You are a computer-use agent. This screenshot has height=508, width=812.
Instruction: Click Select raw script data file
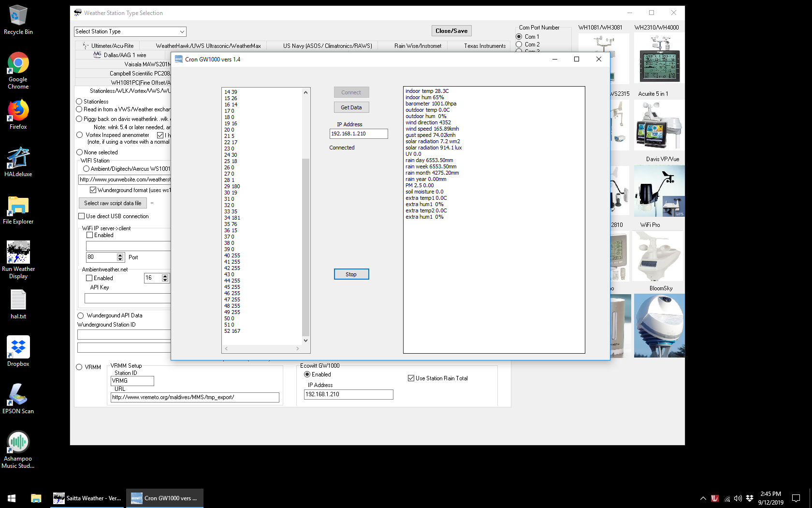point(113,203)
